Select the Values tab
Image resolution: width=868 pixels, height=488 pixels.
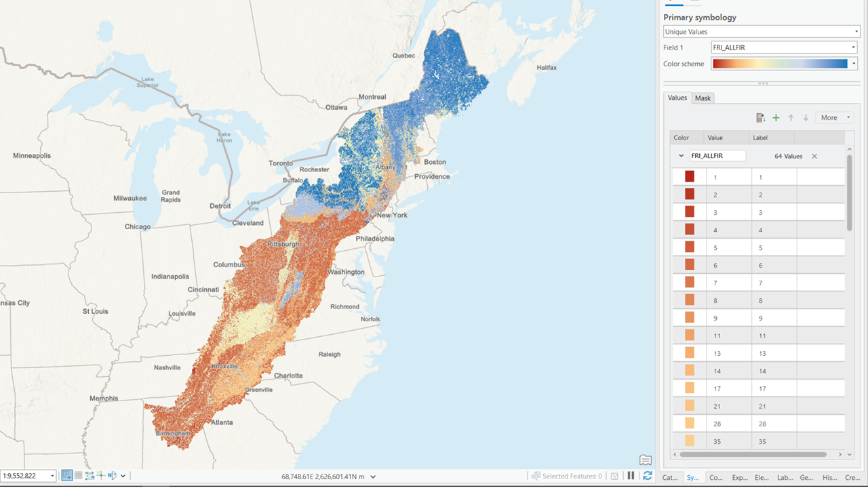point(677,98)
